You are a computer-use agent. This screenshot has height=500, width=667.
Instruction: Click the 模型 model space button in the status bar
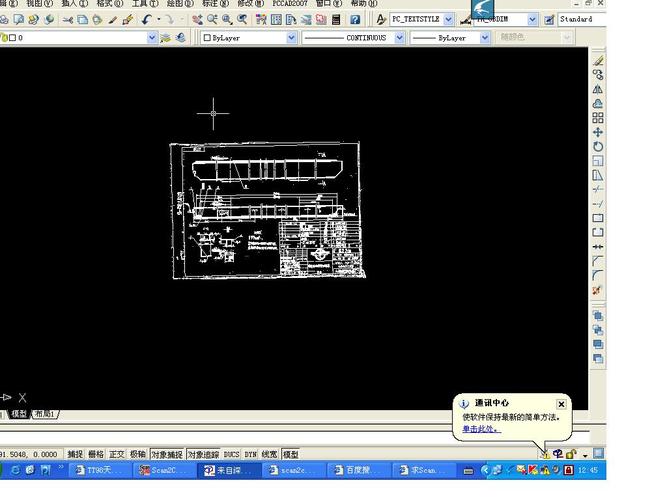point(291,454)
